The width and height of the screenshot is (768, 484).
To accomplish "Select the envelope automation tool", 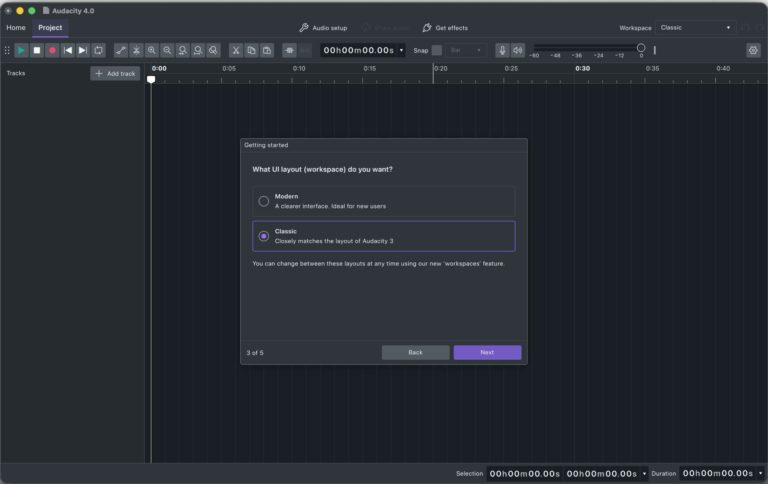I will [120, 50].
